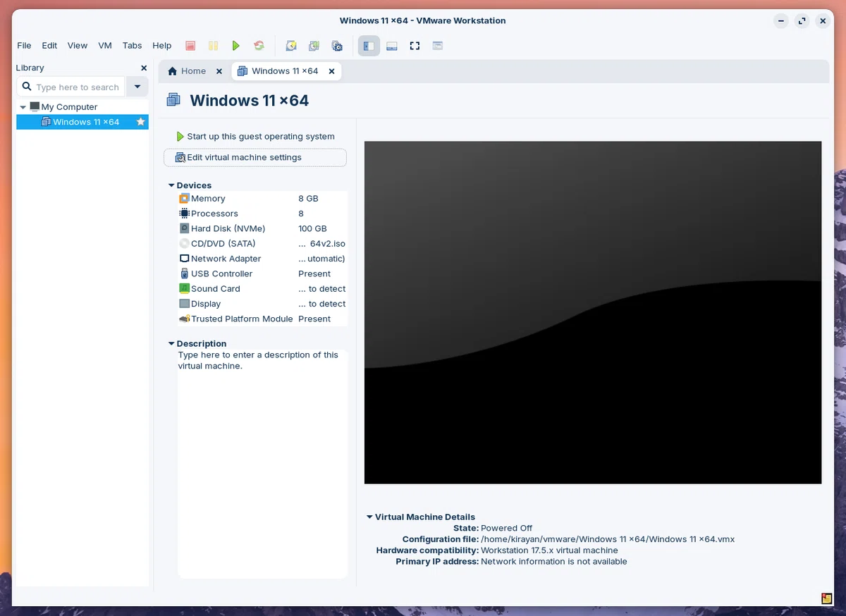846x616 pixels.
Task: Click the home icon in the Home tab
Action: 172,71
